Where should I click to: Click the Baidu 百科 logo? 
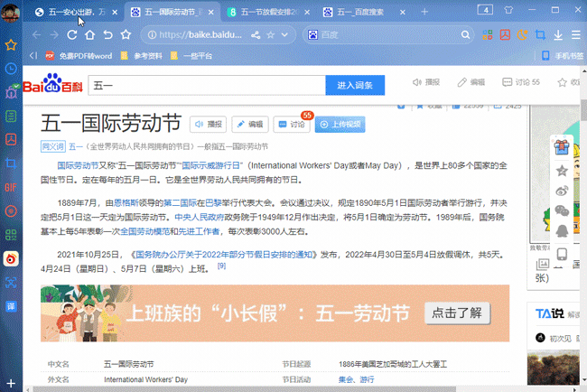52,83
